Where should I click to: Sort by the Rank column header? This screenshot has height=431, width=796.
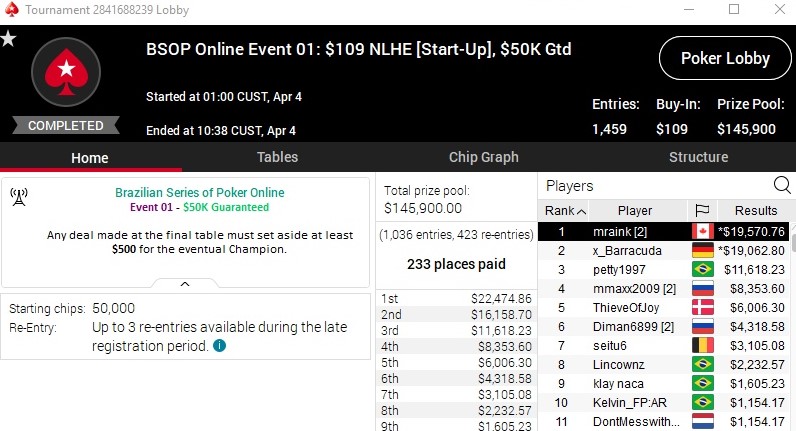pos(564,211)
